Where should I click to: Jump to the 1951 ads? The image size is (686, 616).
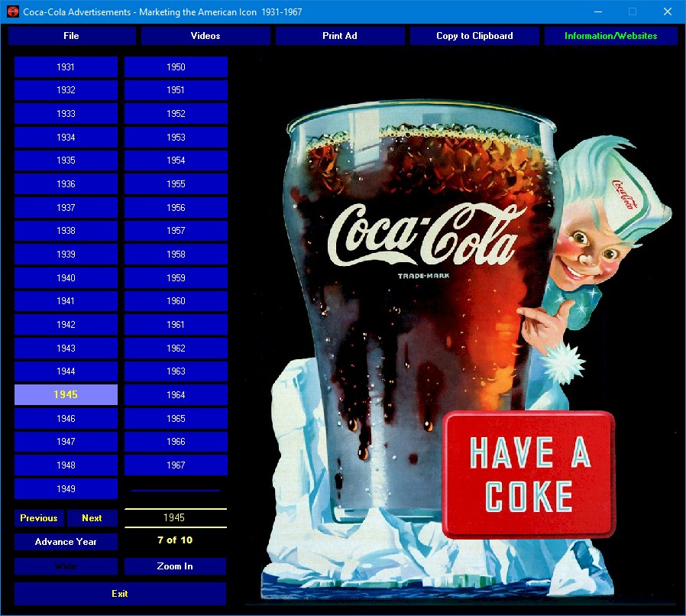click(x=176, y=90)
